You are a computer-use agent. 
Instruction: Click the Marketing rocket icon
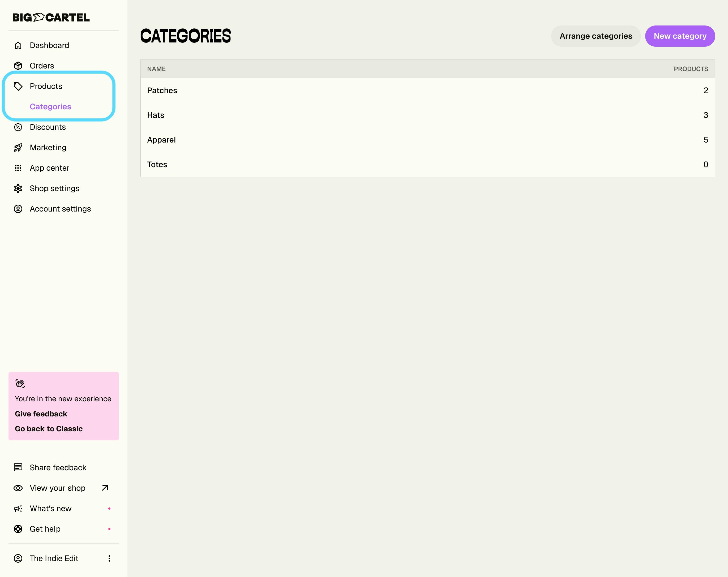18,148
